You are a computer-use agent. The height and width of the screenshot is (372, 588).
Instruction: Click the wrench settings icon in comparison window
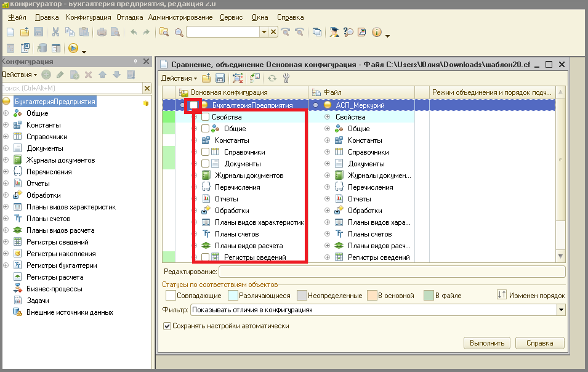coord(286,78)
